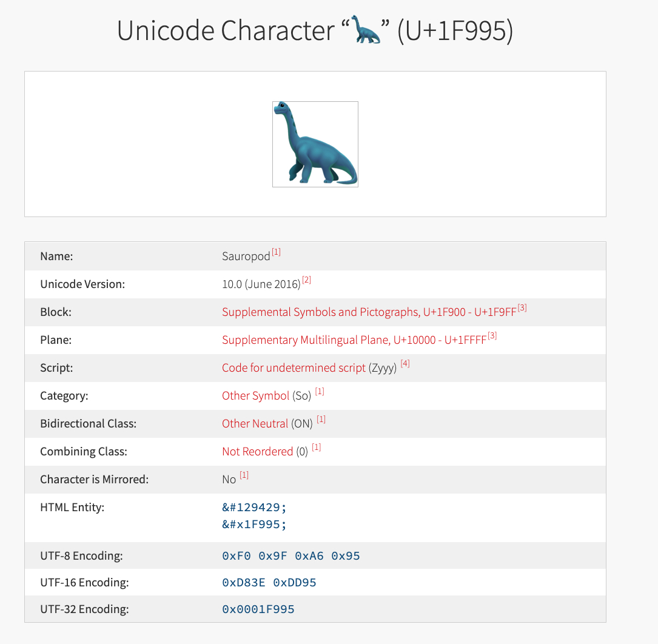Click the hex HTML entity &#x1F995;

click(253, 524)
